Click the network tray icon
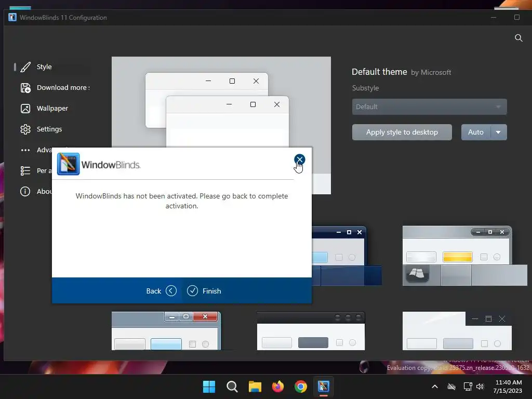 [468, 387]
